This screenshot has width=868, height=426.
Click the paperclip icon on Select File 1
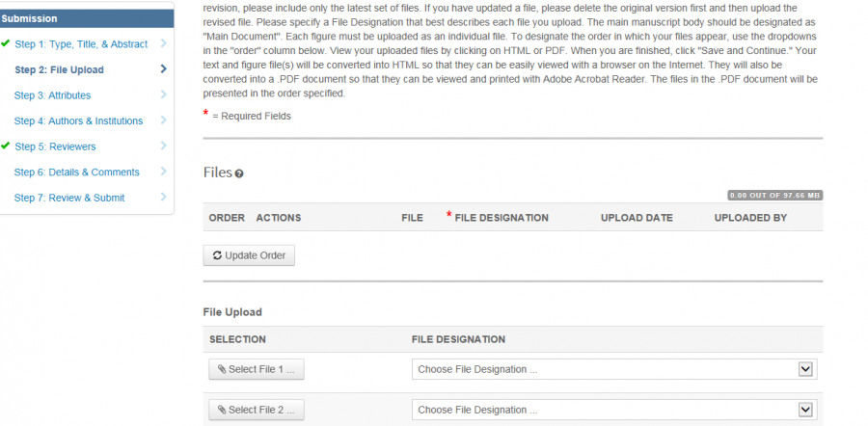222,369
